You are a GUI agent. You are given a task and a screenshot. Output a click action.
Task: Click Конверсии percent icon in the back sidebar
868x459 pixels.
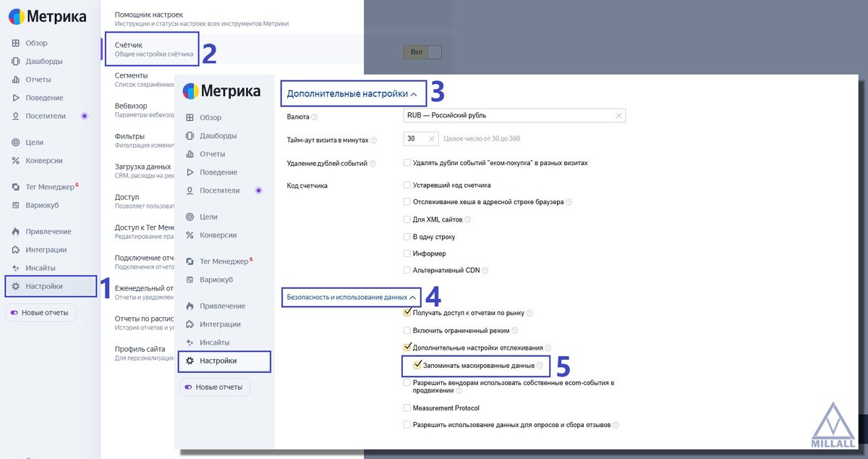point(16,161)
